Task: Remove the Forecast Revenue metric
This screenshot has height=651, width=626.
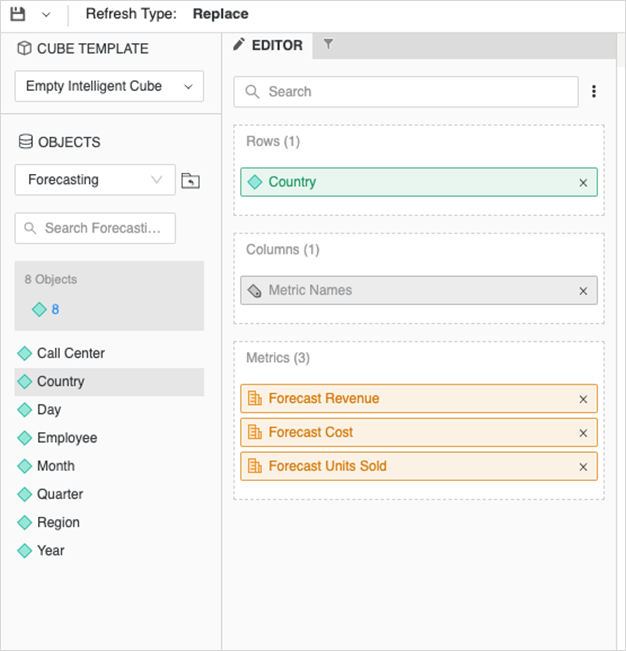Action: pyautogui.click(x=583, y=399)
